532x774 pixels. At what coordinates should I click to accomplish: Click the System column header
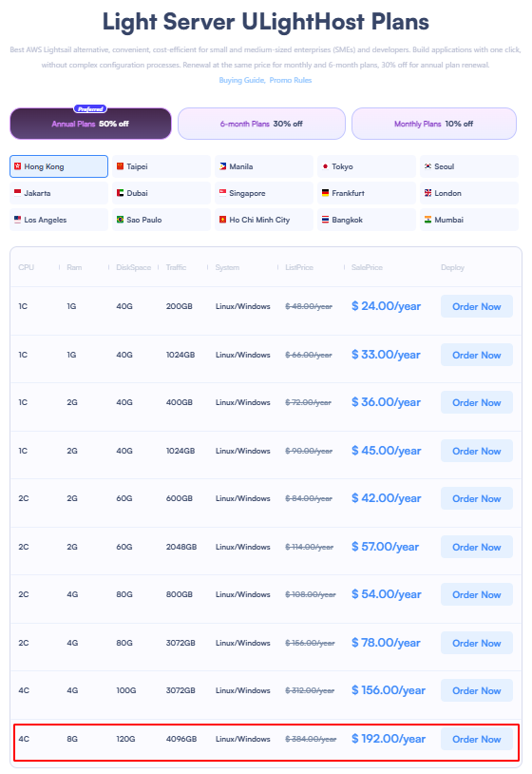[x=227, y=267]
